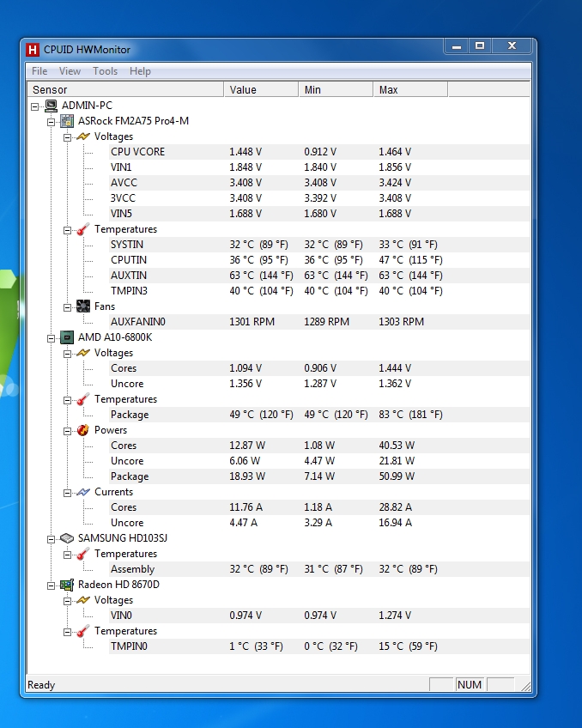582x728 pixels.
Task: Collapse the Currents group
Action: pyautogui.click(x=67, y=494)
